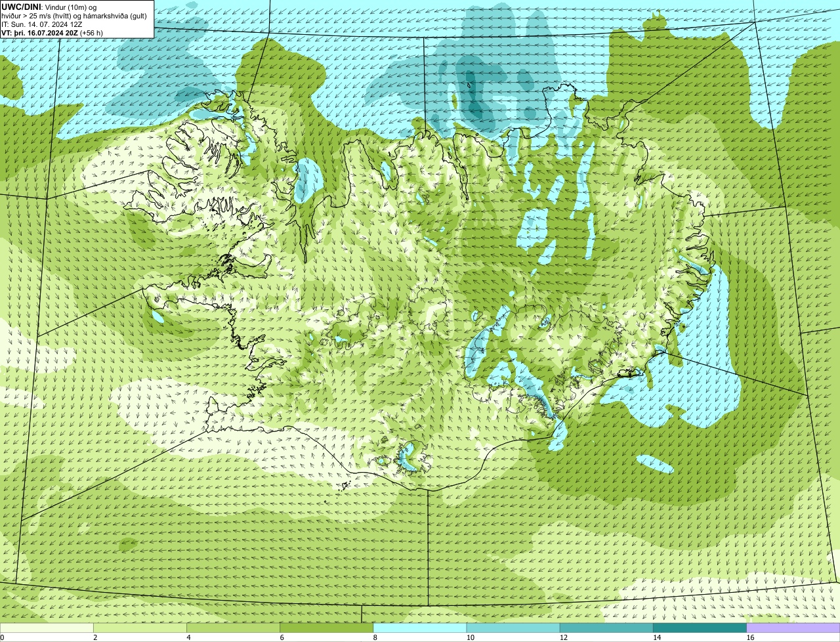Viewport: 840px width, 642px height.
Task: Click the "hviður > 25 m/s" description line
Action: tap(74, 15)
